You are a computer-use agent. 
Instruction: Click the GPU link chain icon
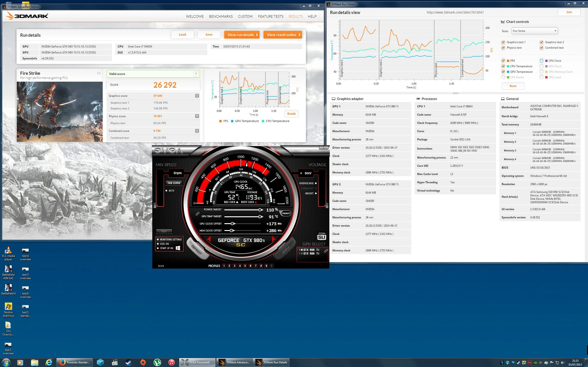[x=326, y=251]
